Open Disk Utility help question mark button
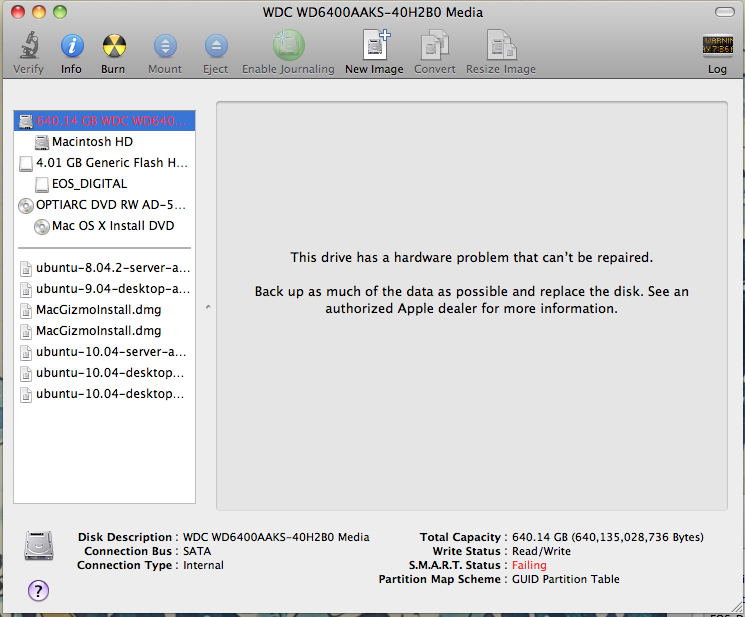The width and height of the screenshot is (745, 617). coord(38,590)
